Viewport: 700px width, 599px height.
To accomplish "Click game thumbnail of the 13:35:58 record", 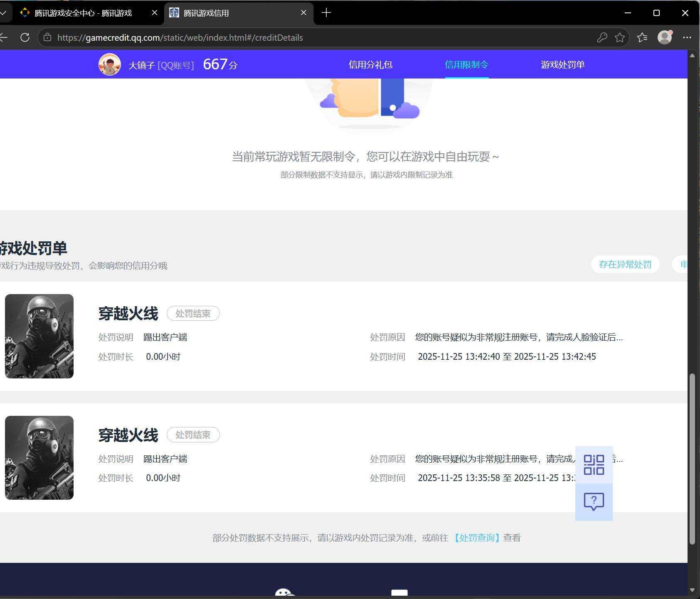I will coord(39,458).
